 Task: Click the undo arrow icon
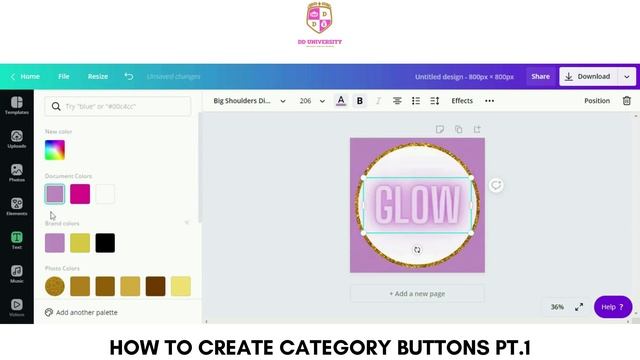click(x=129, y=76)
